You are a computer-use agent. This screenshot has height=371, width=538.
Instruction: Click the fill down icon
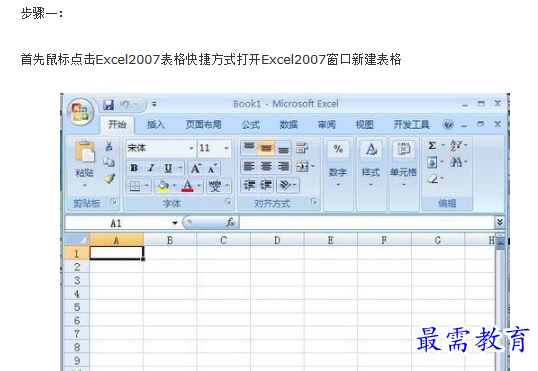pos(432,162)
